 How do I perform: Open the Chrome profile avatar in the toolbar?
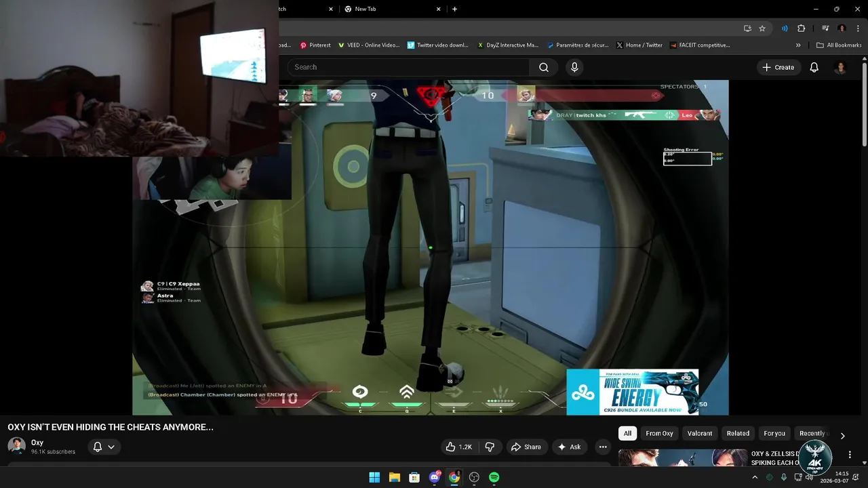pos(842,28)
